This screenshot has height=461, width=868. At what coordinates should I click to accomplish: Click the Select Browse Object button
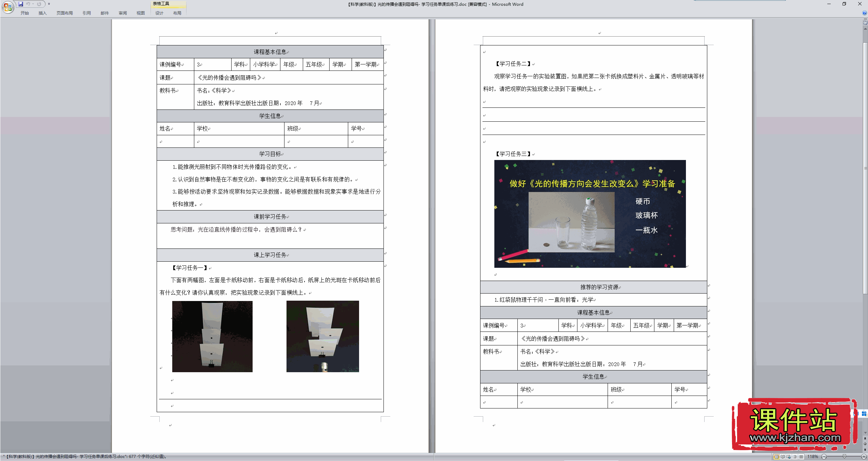click(865, 444)
